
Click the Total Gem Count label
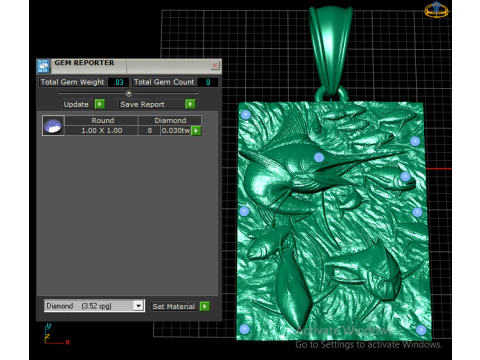164,82
